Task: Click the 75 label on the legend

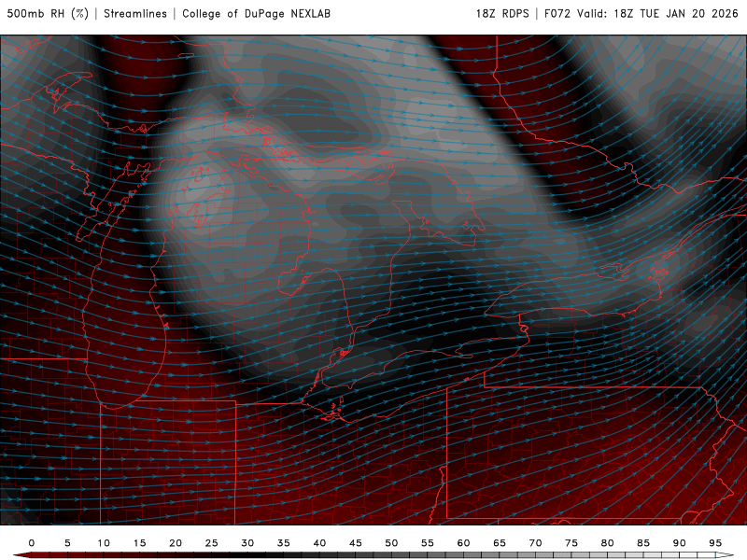Action: (x=571, y=543)
